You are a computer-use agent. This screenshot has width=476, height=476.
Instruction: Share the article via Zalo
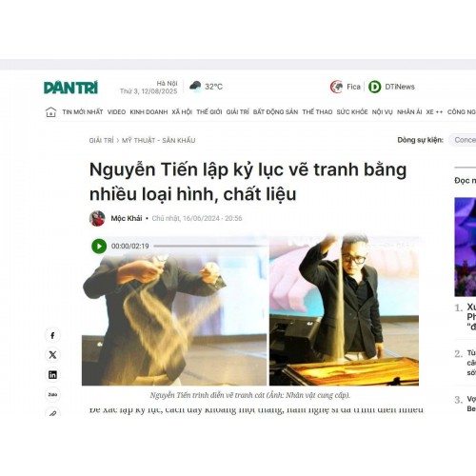52,394
